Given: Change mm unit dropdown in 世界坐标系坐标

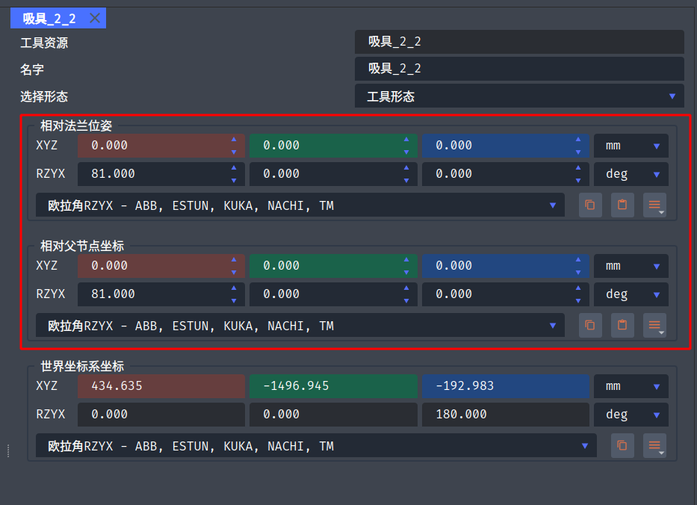Looking at the screenshot, I should tap(631, 386).
